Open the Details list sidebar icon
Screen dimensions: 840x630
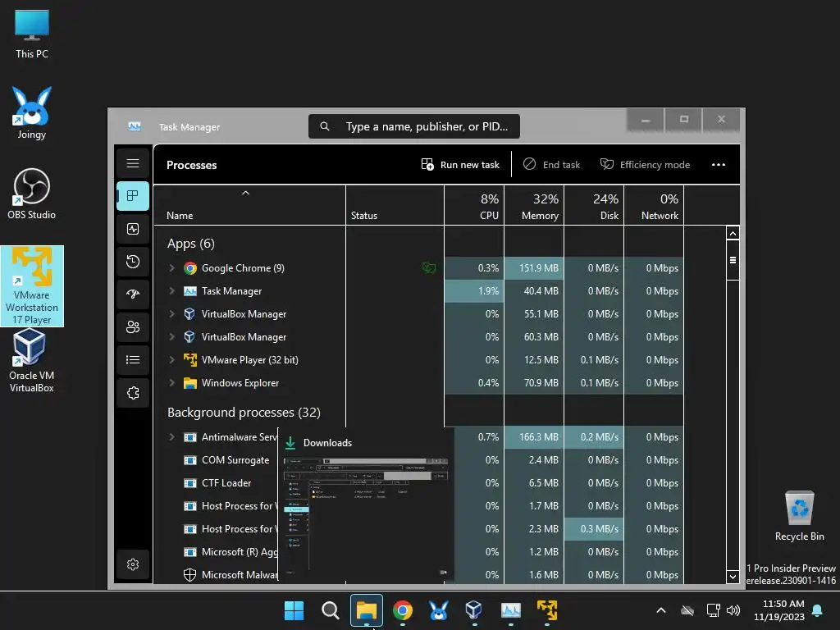coord(133,359)
